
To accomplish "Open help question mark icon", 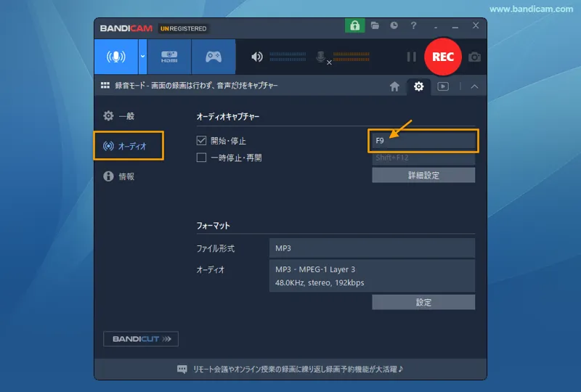I will click(x=413, y=25).
